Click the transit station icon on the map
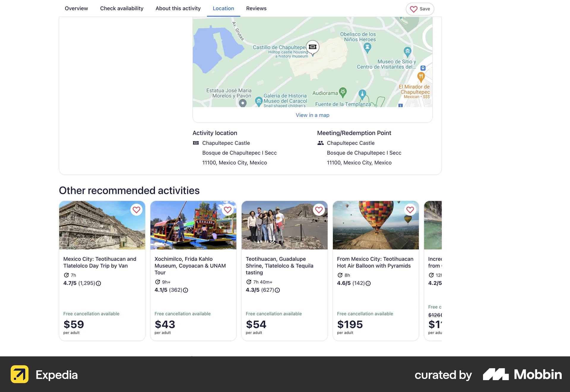 click(x=423, y=68)
